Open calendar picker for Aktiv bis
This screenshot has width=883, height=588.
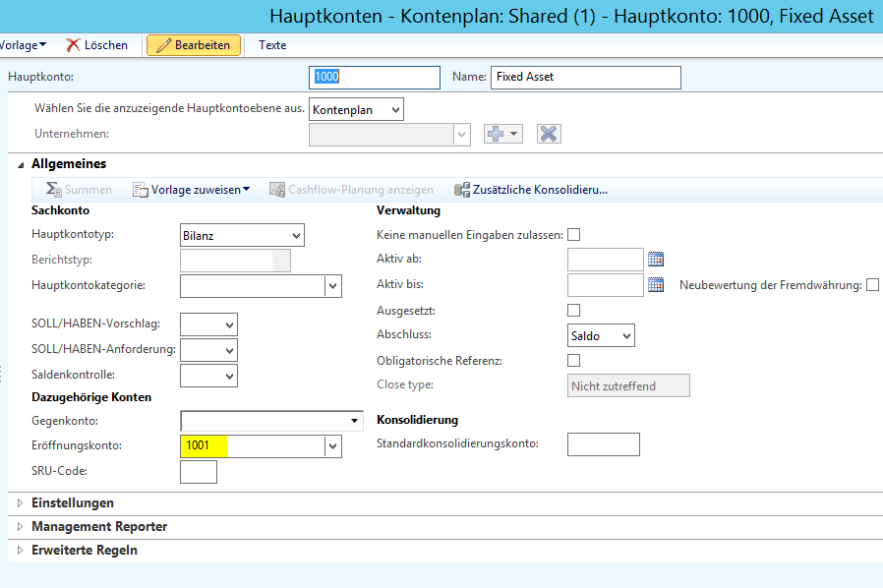point(657,285)
